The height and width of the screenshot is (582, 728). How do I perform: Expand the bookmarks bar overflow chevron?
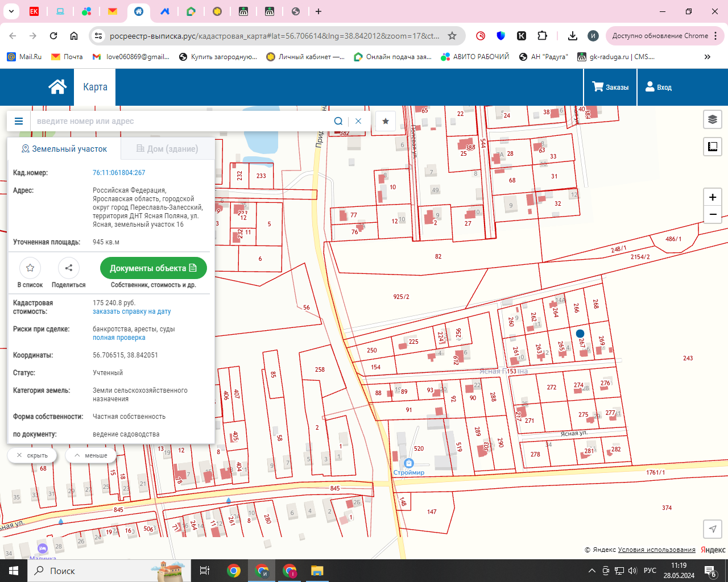click(708, 57)
